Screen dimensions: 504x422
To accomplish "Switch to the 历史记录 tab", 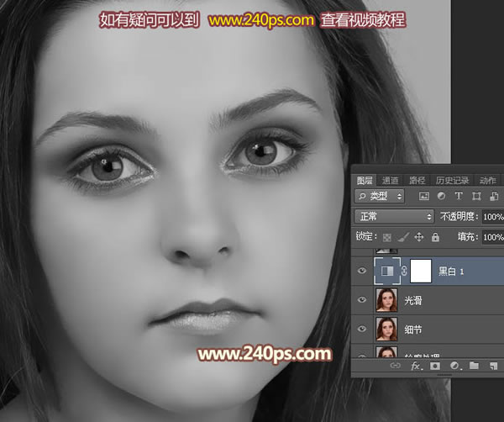I will point(452,181).
